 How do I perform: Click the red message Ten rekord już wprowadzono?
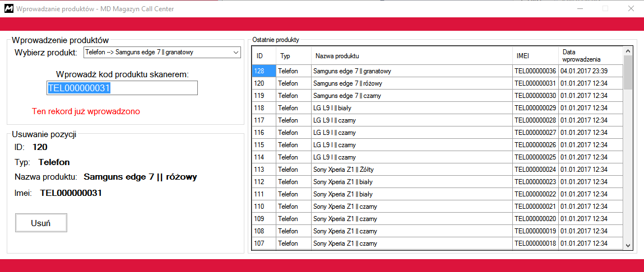click(x=86, y=111)
